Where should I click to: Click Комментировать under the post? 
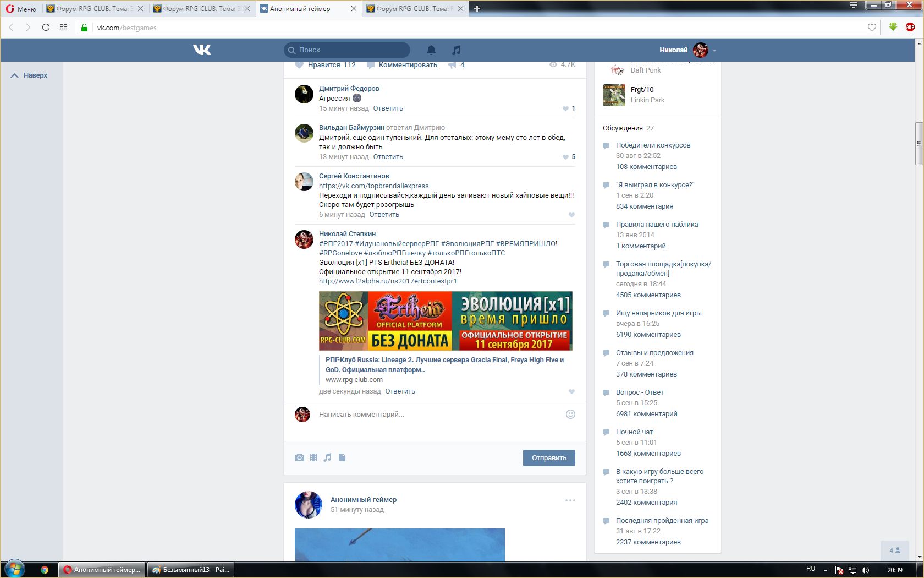pyautogui.click(x=402, y=65)
